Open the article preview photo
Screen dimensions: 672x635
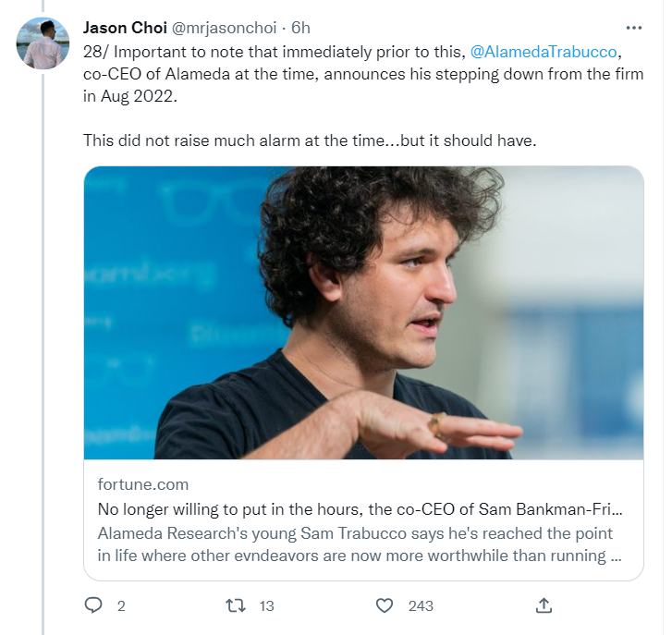[x=363, y=312]
